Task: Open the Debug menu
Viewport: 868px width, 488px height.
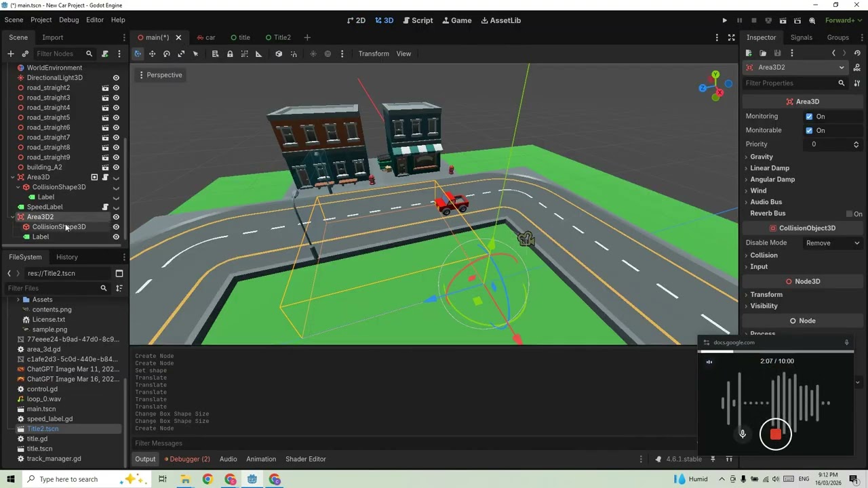Action: pos(68,20)
